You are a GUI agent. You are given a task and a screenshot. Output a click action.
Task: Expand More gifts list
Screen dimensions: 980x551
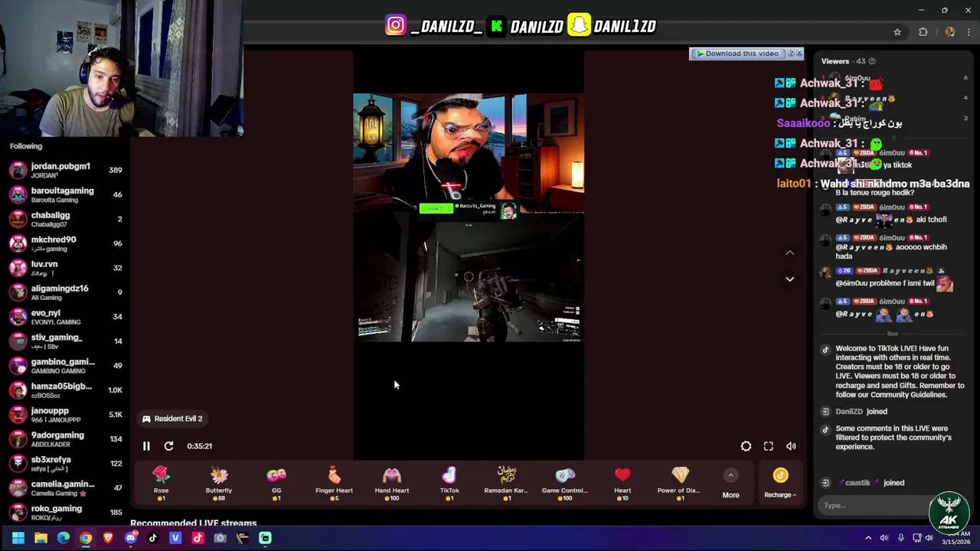point(730,484)
